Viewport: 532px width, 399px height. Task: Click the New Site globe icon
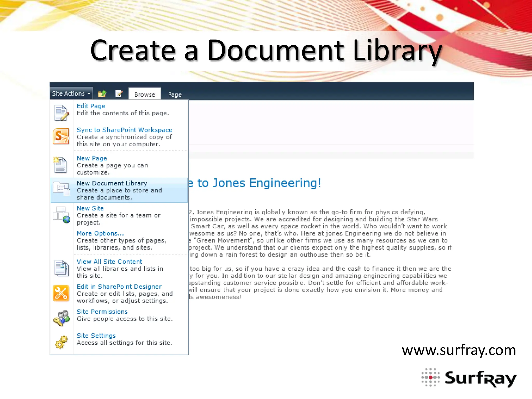62,215
